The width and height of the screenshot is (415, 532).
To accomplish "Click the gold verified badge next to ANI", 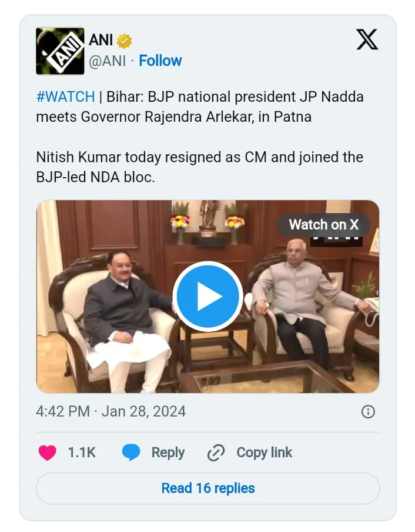I will [x=124, y=41].
